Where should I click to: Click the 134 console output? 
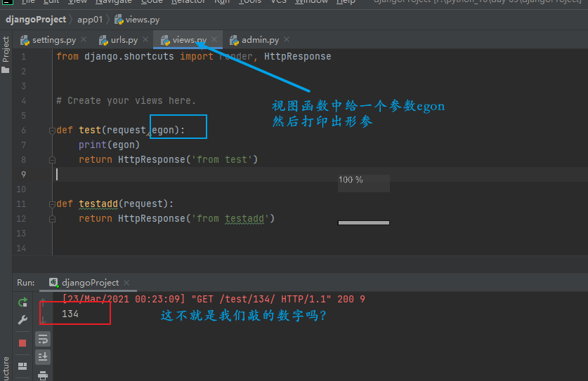tap(70, 314)
